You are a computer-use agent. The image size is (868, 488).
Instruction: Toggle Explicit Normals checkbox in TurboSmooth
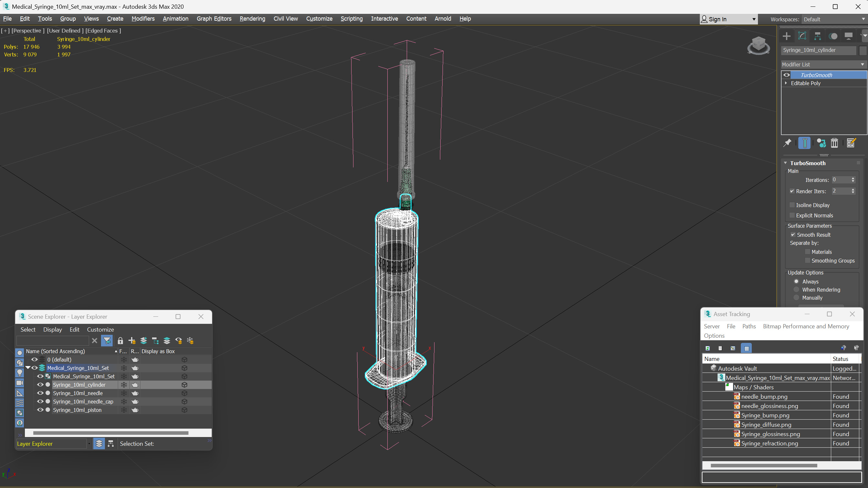pyautogui.click(x=792, y=214)
